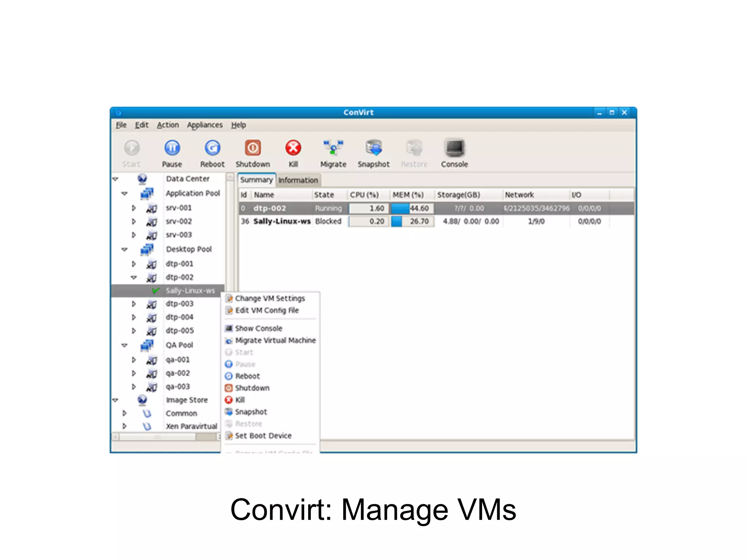The width and height of the screenshot is (747, 560).
Task: Click the red Kill toolbar icon
Action: click(x=293, y=148)
